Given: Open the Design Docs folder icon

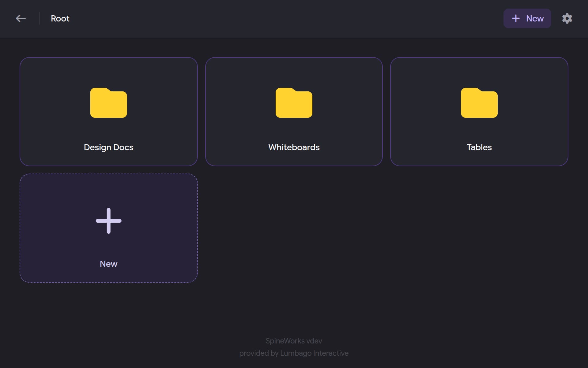Looking at the screenshot, I should (x=108, y=103).
